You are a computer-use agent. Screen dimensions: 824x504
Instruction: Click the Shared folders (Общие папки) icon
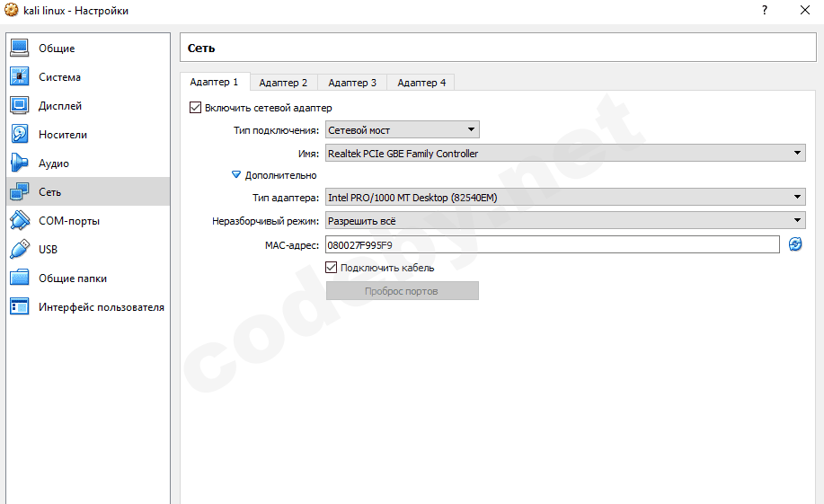click(20, 278)
